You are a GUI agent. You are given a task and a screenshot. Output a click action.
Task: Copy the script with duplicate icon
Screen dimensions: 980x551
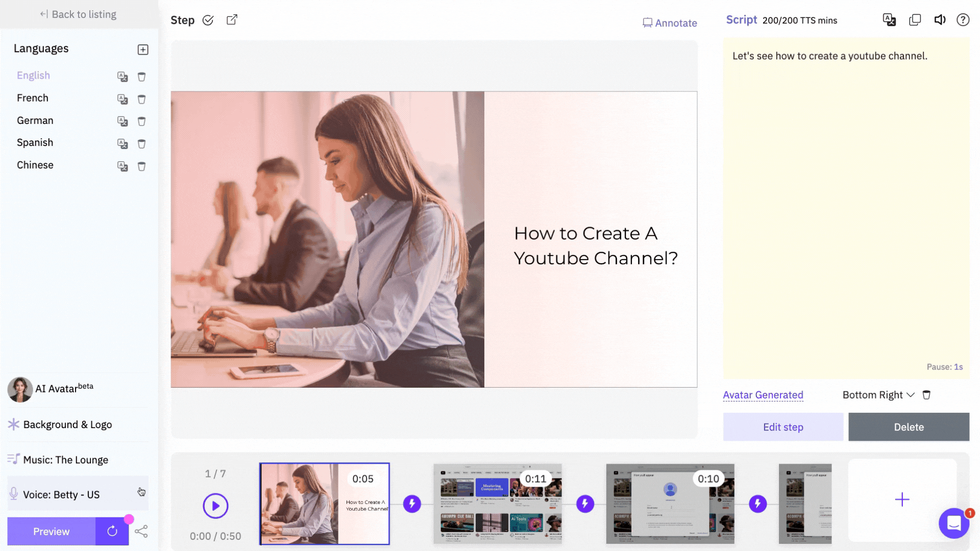click(x=915, y=20)
